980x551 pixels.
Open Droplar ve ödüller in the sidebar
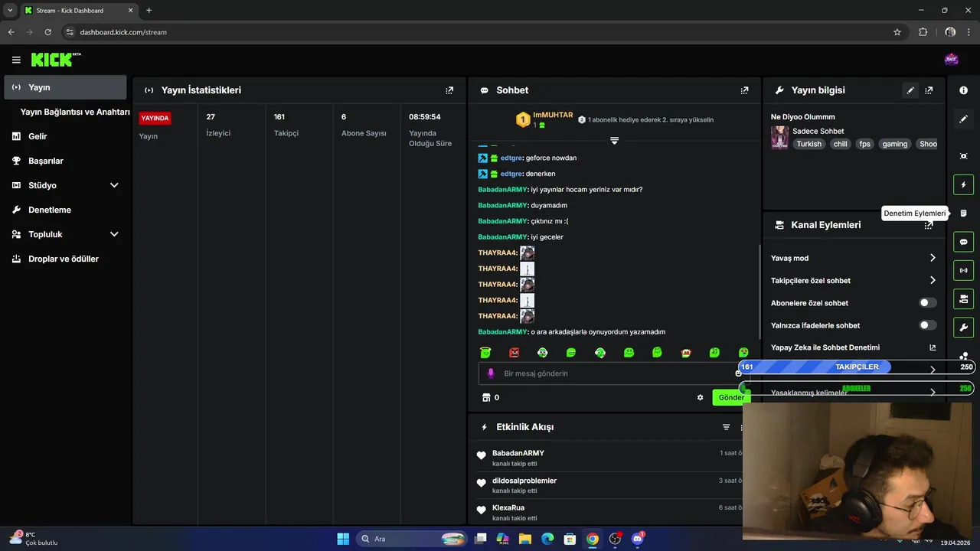pos(64,259)
